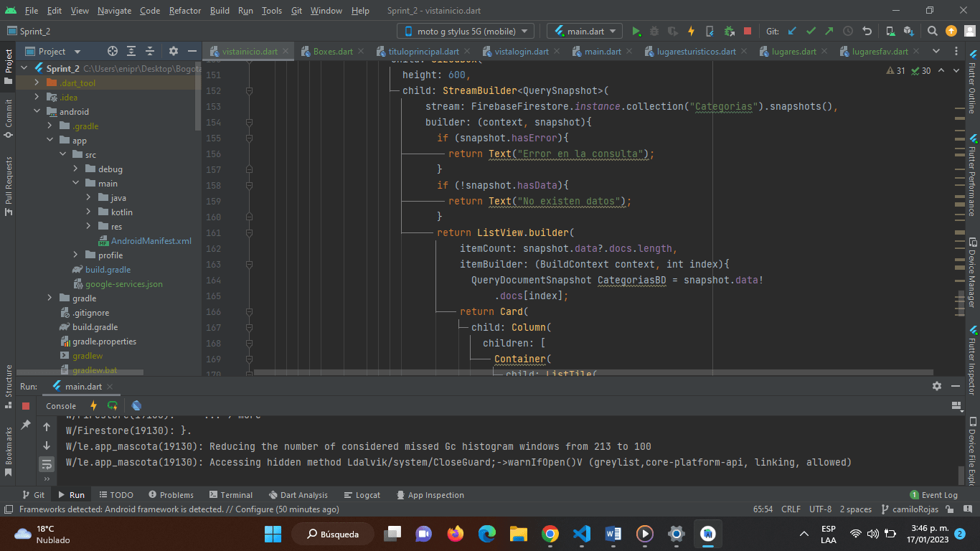This screenshot has height=551, width=980.
Task: Expand the debug folder node
Action: [76, 169]
